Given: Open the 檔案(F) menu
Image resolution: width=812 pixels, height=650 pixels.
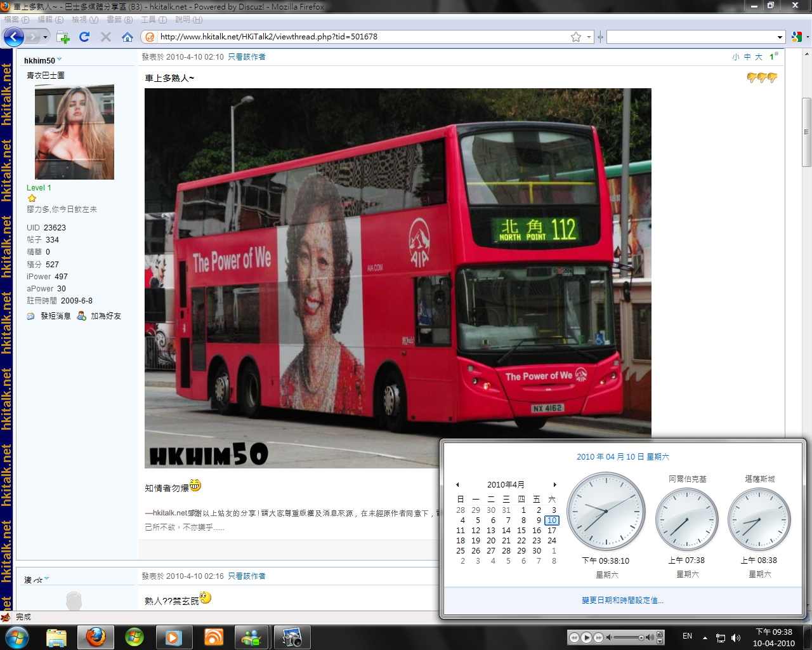Looking at the screenshot, I should click(x=17, y=20).
